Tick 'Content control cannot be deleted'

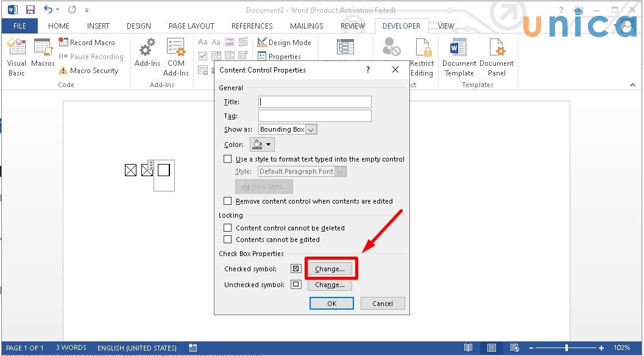pos(228,228)
